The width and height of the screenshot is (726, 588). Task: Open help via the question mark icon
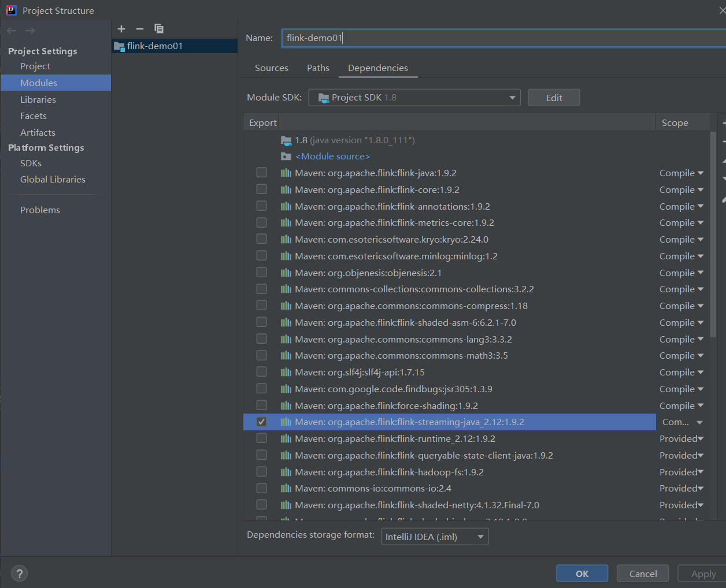click(x=19, y=573)
